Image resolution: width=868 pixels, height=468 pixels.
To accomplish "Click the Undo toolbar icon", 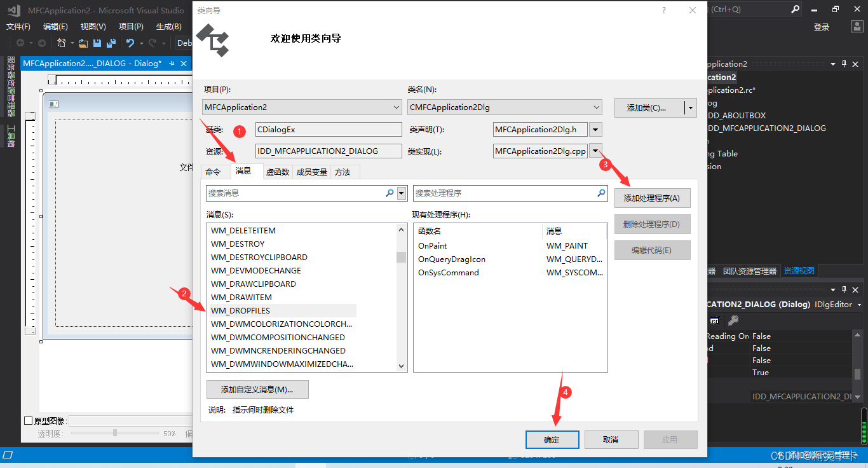I will click(x=130, y=43).
